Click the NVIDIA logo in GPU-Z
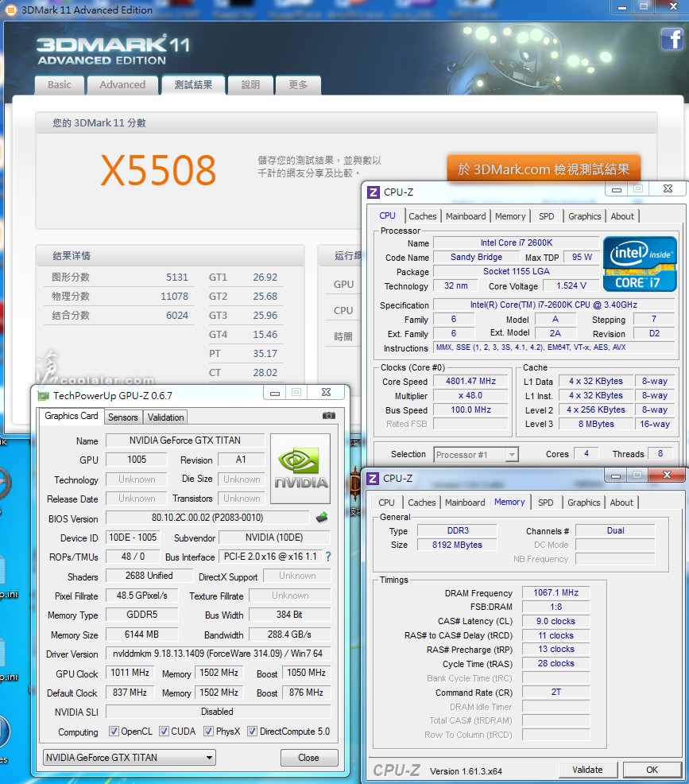The width and height of the screenshot is (689, 784). pos(300,468)
